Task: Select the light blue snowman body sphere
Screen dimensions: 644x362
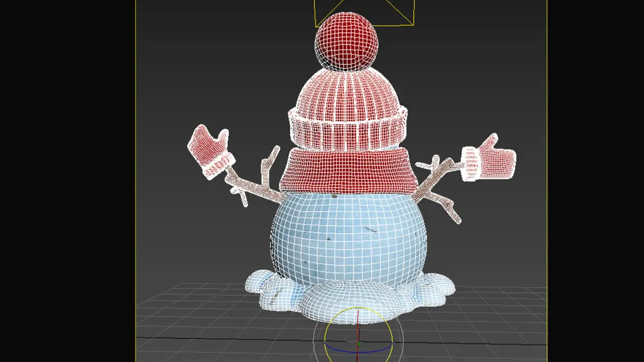Action: click(349, 240)
